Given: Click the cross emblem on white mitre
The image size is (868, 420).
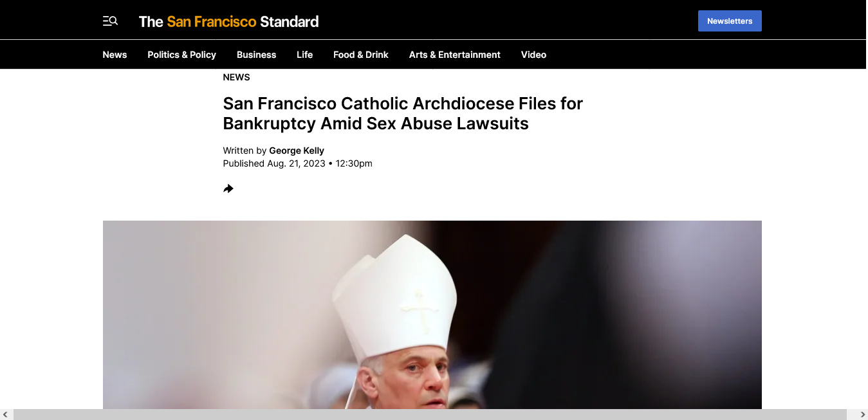Looking at the screenshot, I should click(419, 310).
